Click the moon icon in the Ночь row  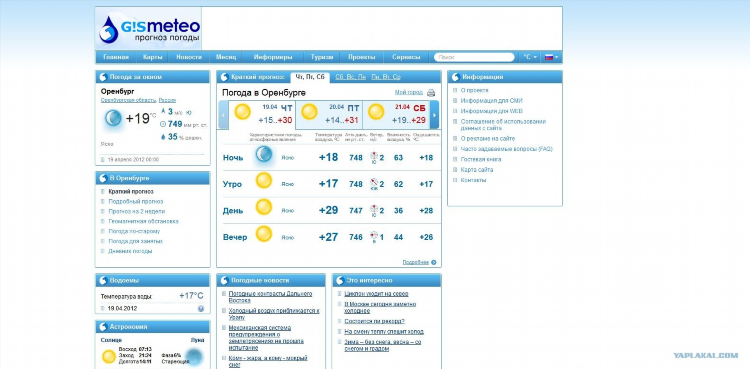pyautogui.click(x=264, y=155)
